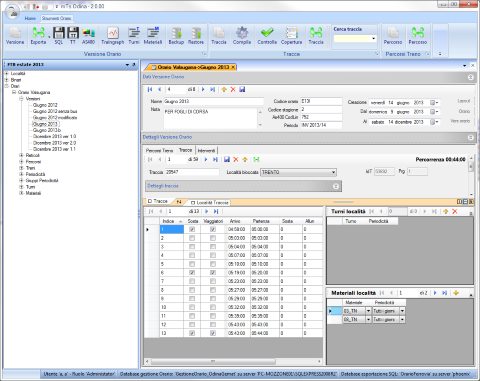Image resolution: width=480 pixels, height=381 pixels.
Task: Expand the Percorsi tree node
Action: point(21,162)
